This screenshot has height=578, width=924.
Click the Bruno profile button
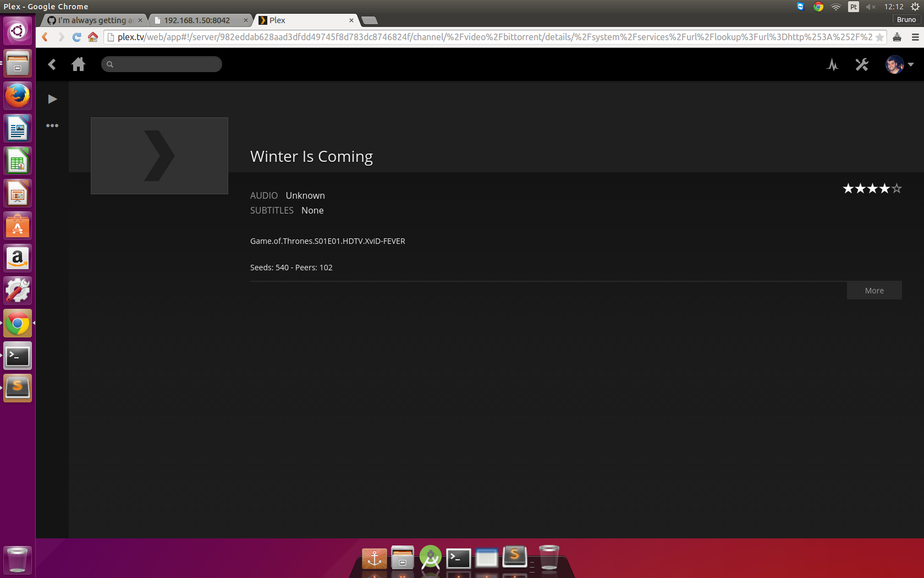(x=906, y=20)
